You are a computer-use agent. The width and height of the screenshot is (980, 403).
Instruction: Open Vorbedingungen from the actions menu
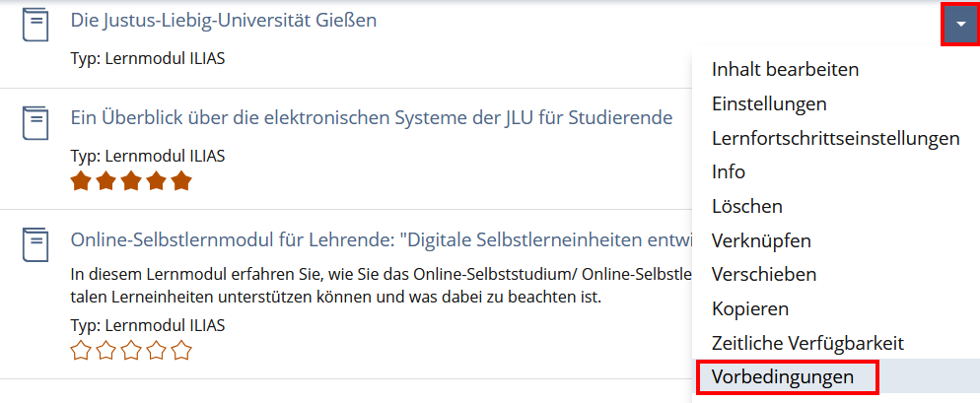(x=782, y=376)
